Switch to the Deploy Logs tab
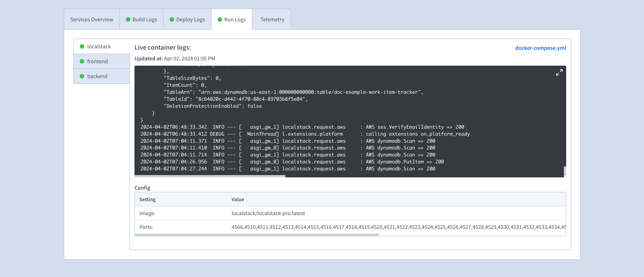The height and width of the screenshot is (277, 644). 190,19
